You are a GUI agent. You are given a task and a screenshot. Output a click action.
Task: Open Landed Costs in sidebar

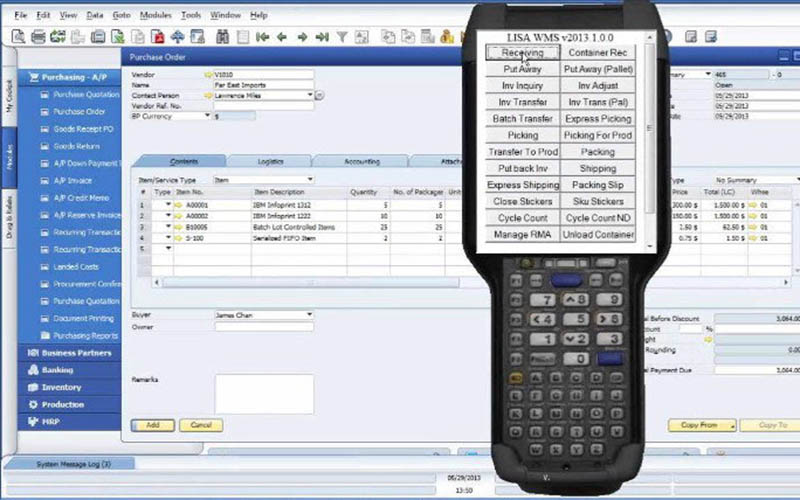click(76, 267)
